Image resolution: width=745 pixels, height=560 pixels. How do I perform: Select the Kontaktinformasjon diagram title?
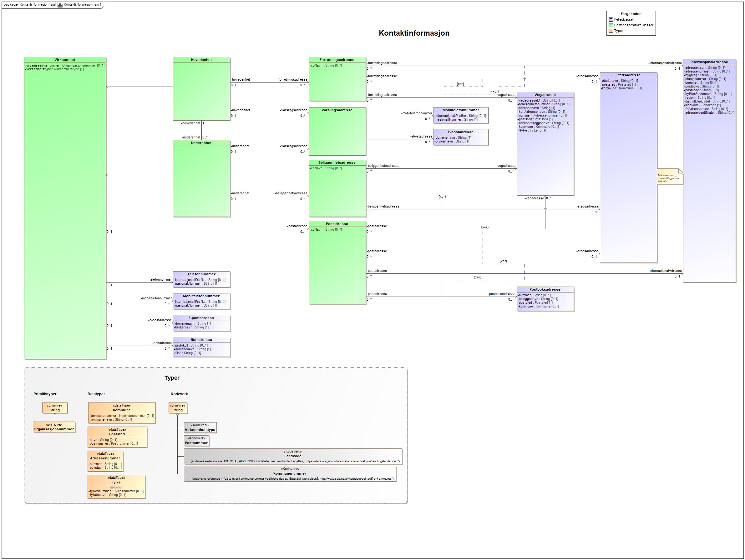(414, 33)
